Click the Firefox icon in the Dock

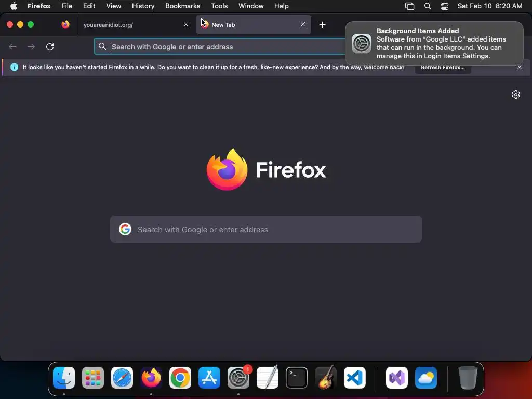click(151, 378)
